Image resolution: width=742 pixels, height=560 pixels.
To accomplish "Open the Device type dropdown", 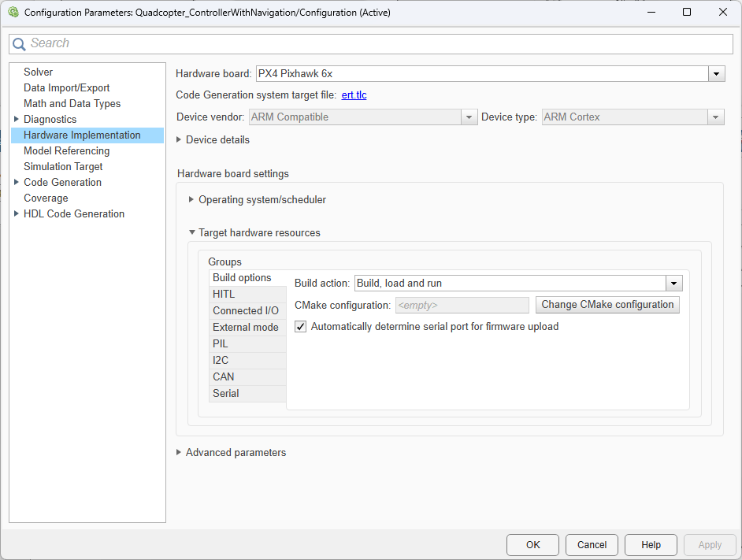I will tap(715, 117).
